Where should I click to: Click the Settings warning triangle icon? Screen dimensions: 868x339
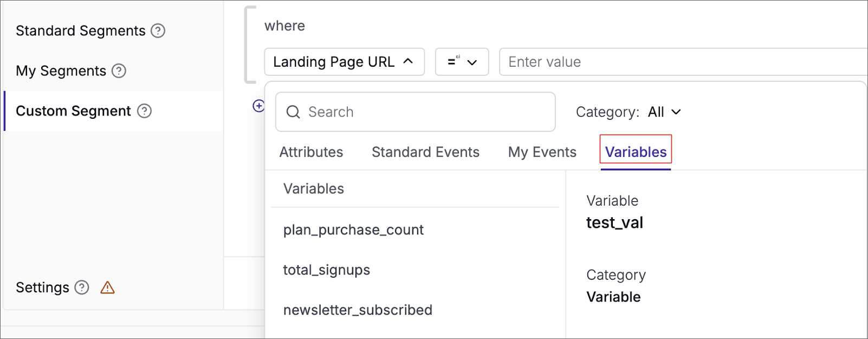pos(108,287)
